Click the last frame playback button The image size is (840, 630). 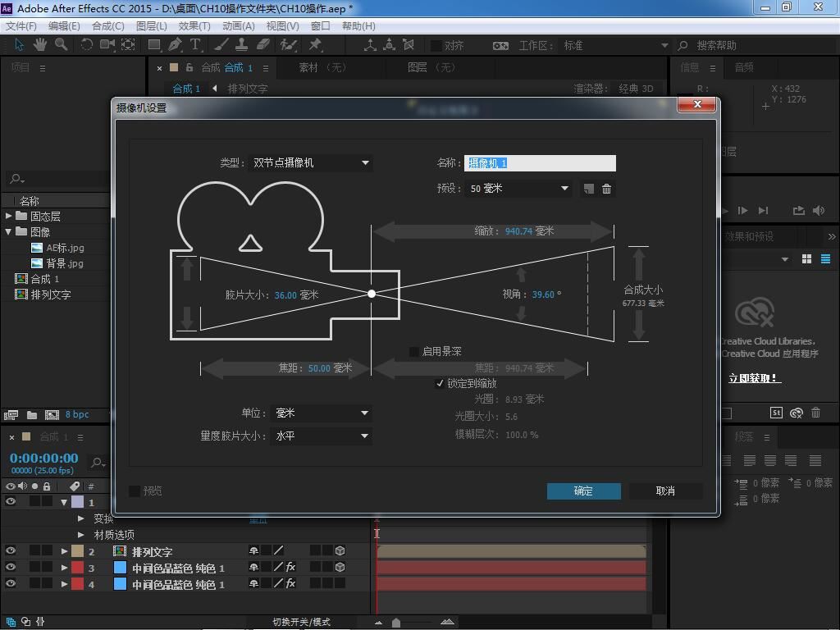click(x=764, y=211)
